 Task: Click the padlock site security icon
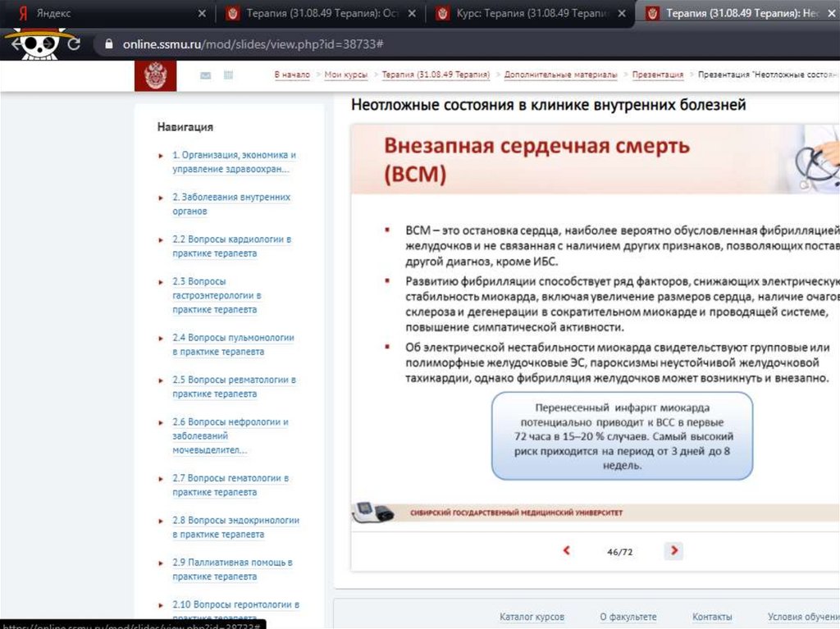[109, 44]
